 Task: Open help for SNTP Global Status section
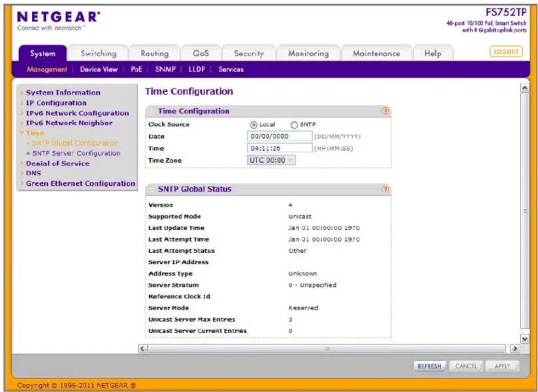[x=385, y=189]
